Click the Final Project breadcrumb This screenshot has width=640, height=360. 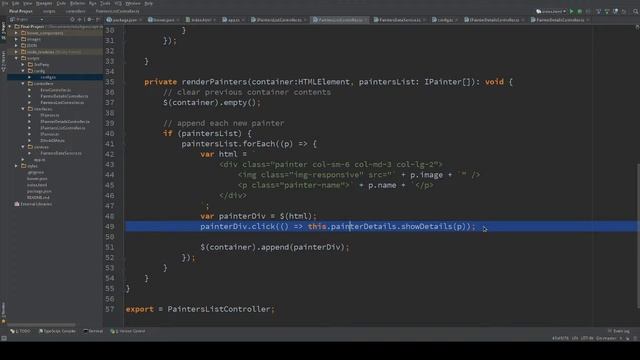20,11
